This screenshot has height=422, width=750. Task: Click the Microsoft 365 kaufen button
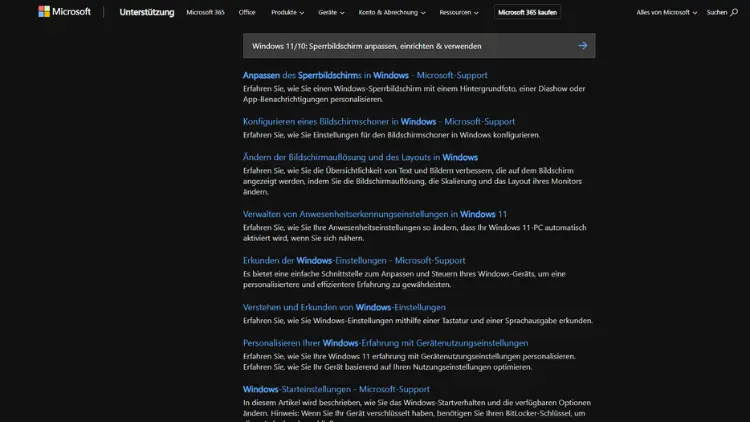[527, 12]
